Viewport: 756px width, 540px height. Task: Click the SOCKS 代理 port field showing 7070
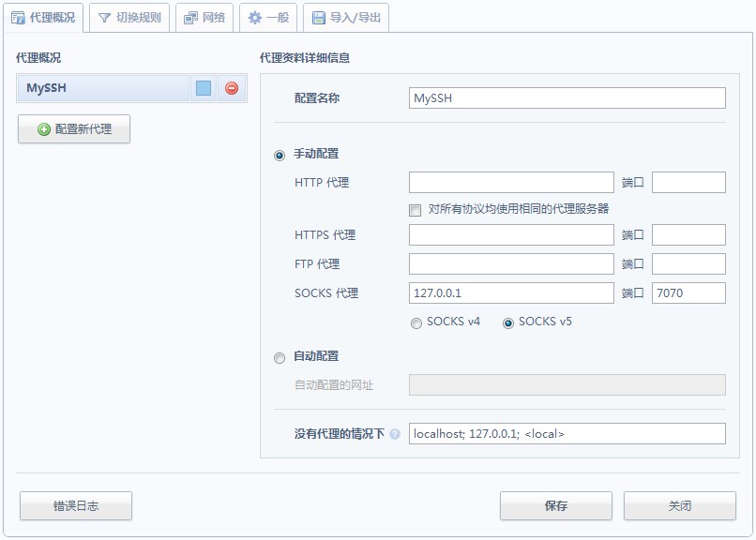[x=688, y=293]
